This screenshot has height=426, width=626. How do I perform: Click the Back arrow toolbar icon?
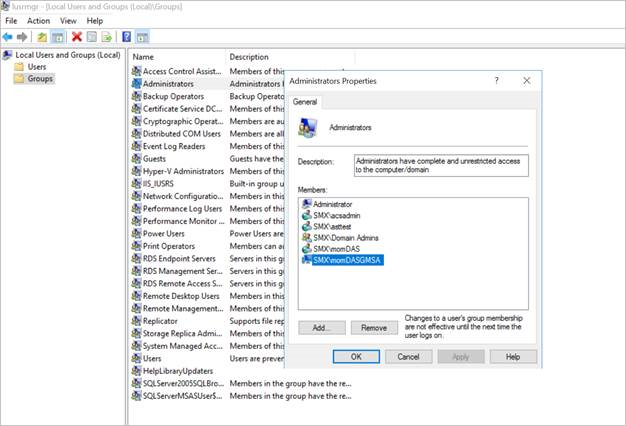point(8,37)
